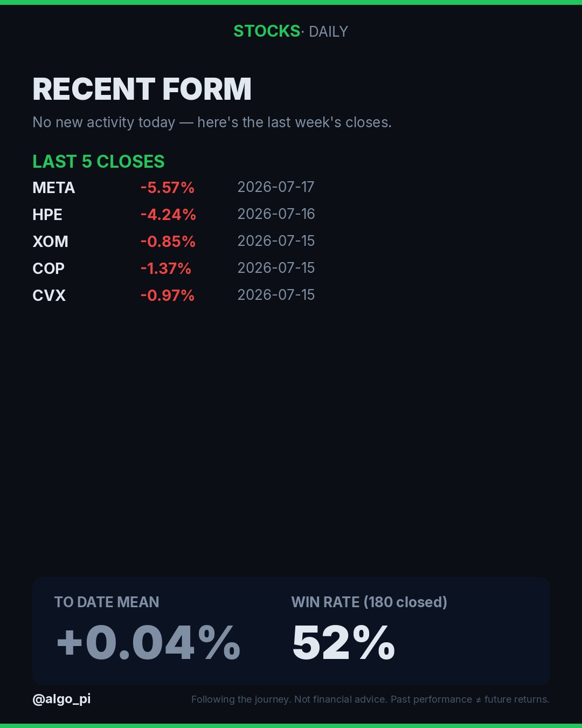Click the financial advice disclaimer text
Viewport: 582px width, 728px height.
[370, 699]
